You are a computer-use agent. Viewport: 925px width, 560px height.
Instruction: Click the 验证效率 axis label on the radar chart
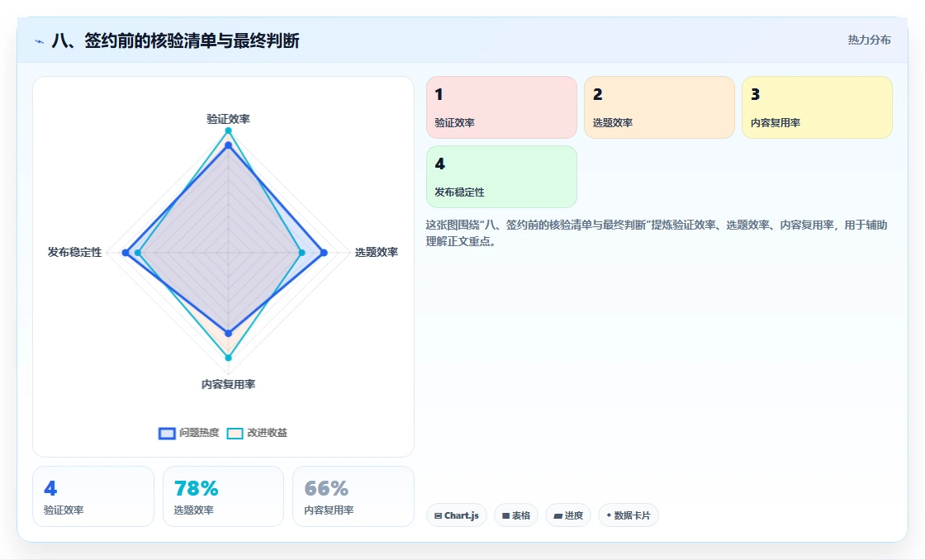point(228,119)
